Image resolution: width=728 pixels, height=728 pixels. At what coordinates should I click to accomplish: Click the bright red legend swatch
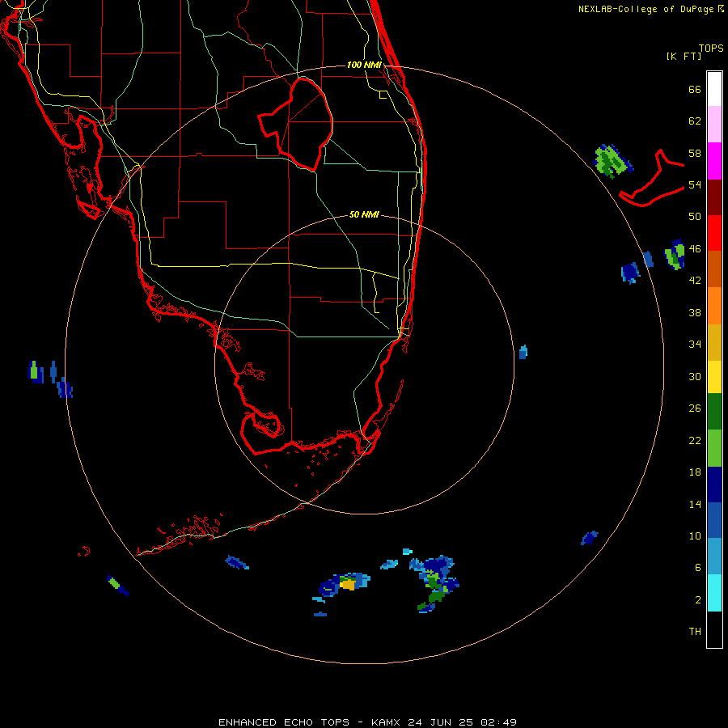coord(714,233)
